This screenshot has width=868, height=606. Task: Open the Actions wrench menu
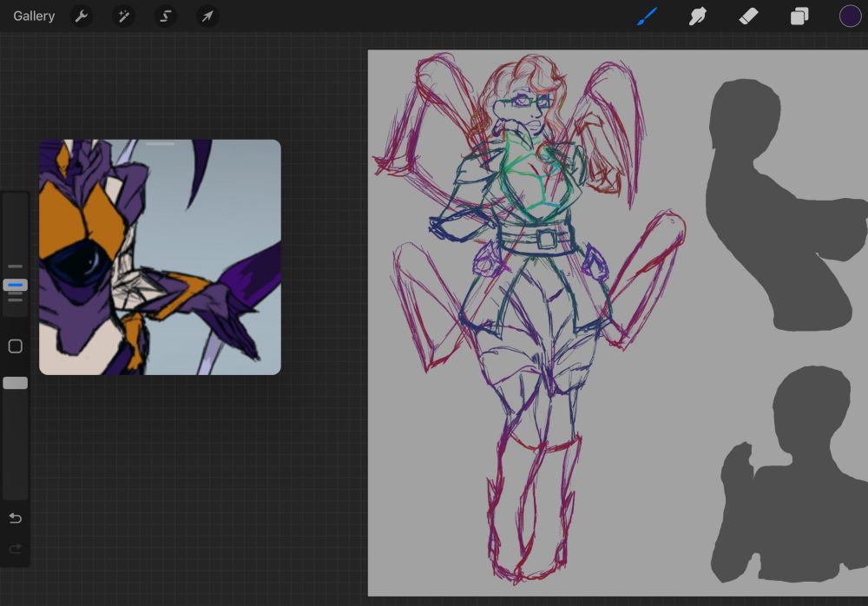82,16
